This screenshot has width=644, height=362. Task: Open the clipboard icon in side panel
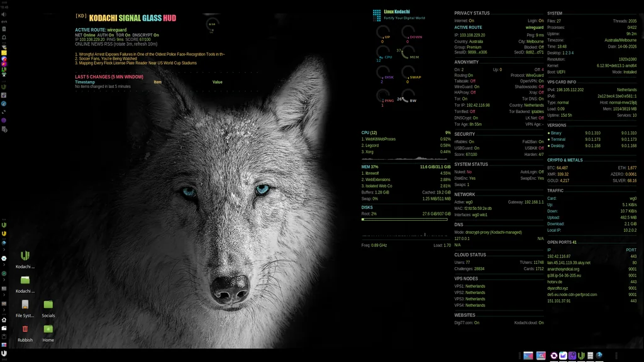tap(4, 336)
